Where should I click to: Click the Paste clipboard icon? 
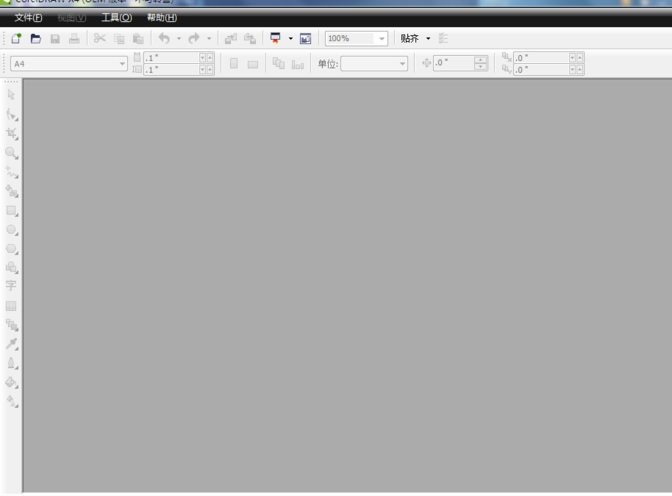(x=138, y=39)
